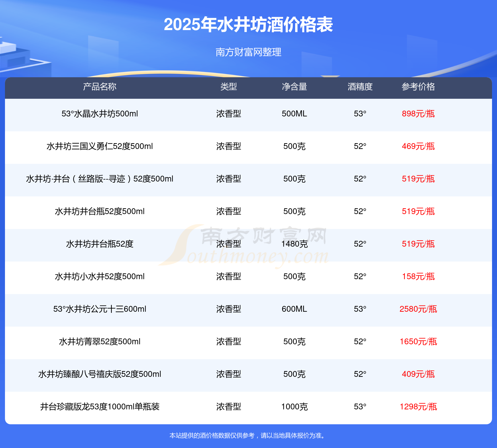Select product name 水井坊三国义勇仁52度500ml
This screenshot has width=497, height=448.
coord(100,146)
